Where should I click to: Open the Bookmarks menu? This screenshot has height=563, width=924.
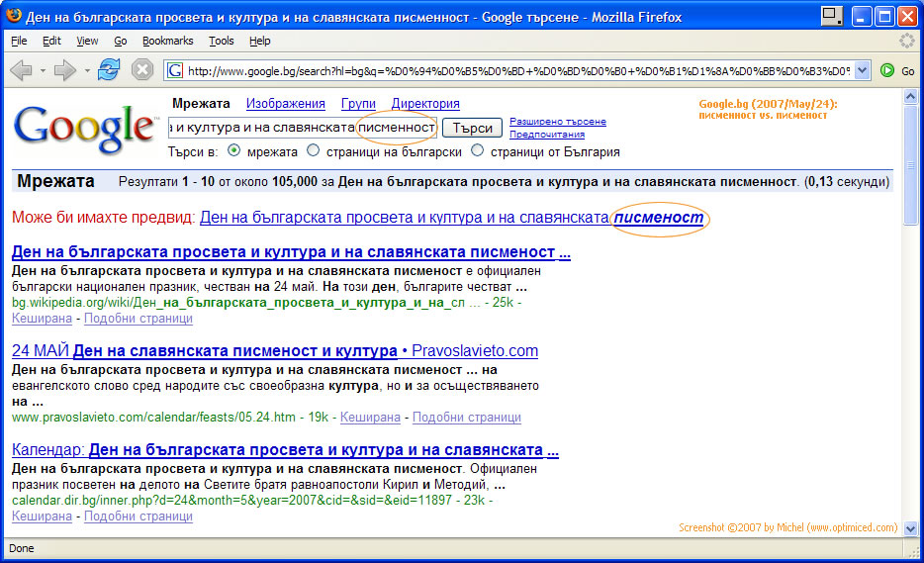pyautogui.click(x=168, y=41)
